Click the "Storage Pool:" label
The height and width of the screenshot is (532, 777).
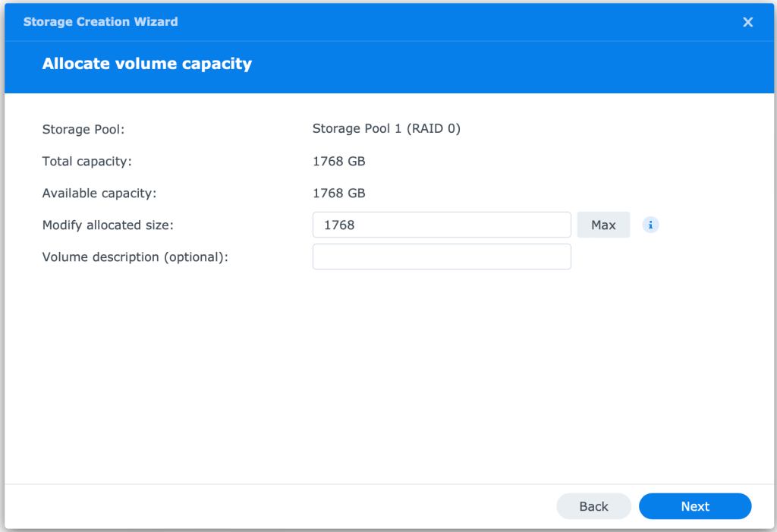(83, 129)
